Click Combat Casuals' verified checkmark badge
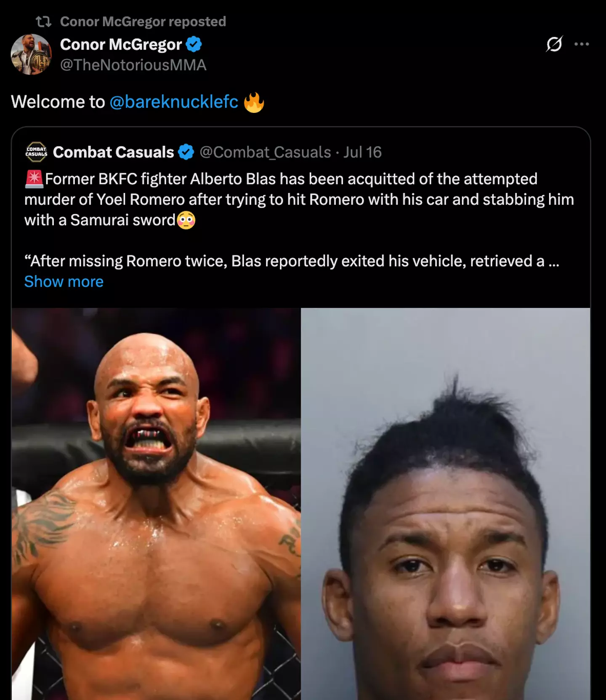Viewport: 606px width, 700px height. (186, 152)
